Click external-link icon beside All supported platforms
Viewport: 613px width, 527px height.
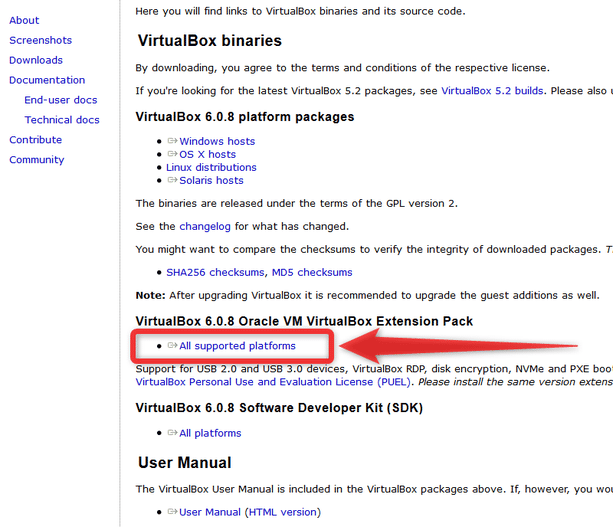(172, 345)
